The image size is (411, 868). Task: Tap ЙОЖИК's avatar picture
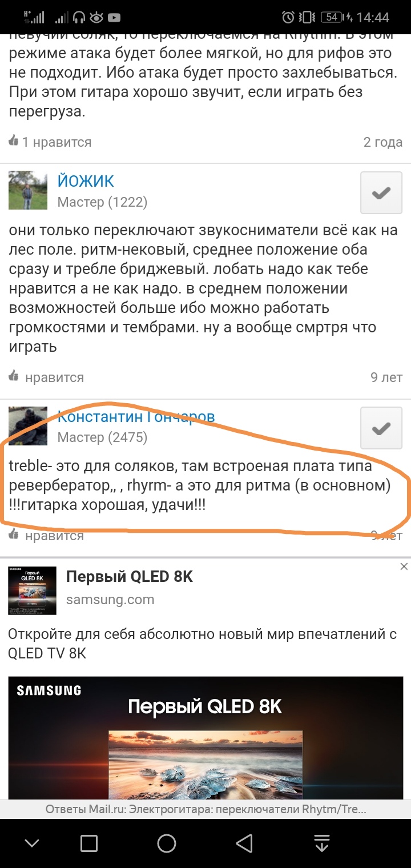click(28, 190)
